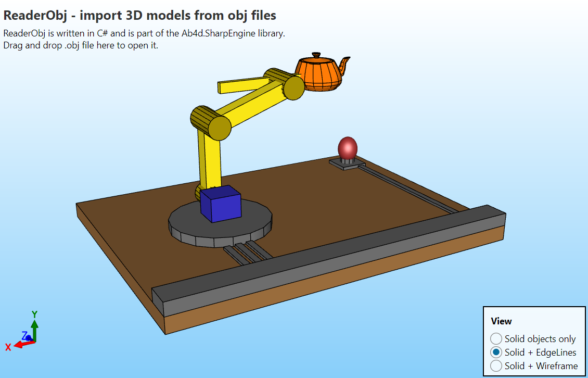Click the green Y axis arrow
Viewport: 588px width, 378px height.
[x=34, y=325]
